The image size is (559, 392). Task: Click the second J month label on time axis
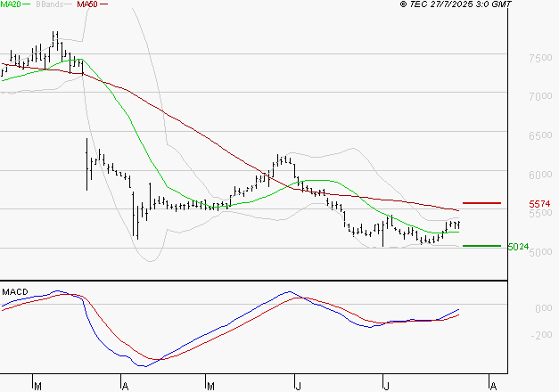pyautogui.click(x=386, y=387)
